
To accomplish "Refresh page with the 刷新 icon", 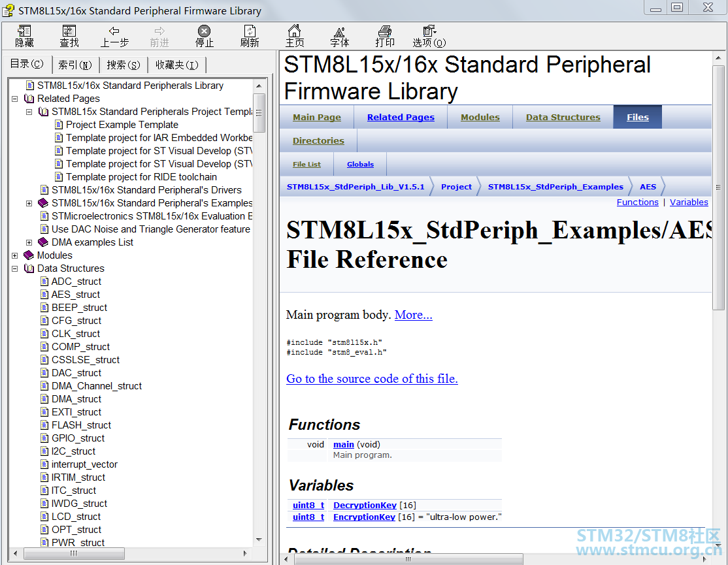I will (250, 31).
